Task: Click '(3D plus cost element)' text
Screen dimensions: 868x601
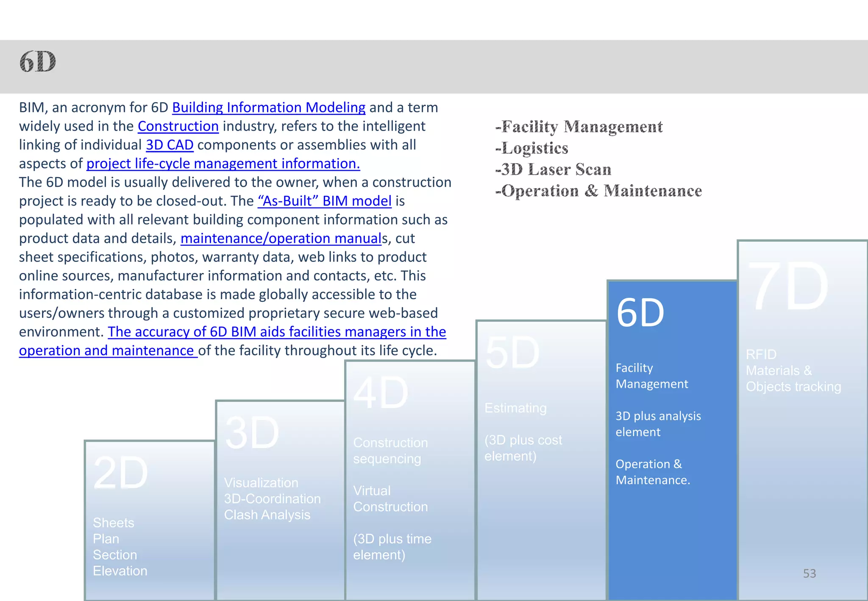Action: tap(523, 448)
